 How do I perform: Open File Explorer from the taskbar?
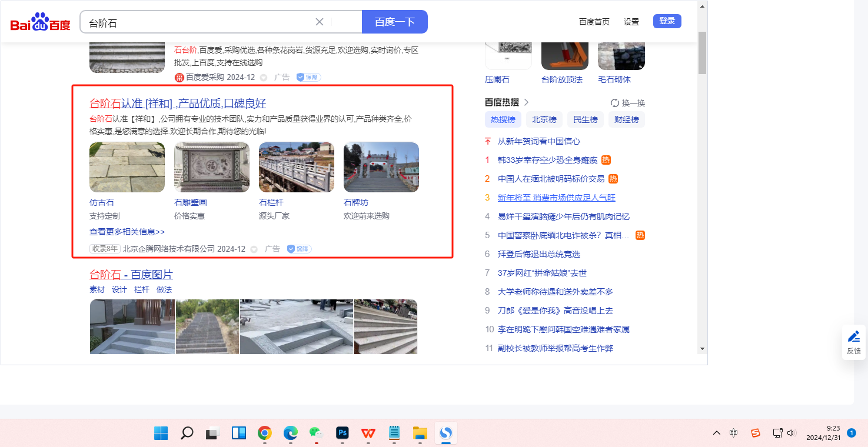(x=420, y=433)
